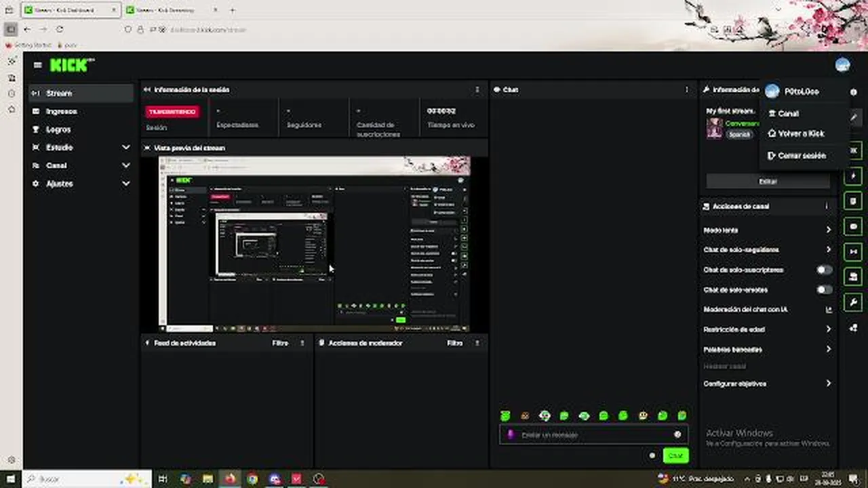This screenshot has width=868, height=488.
Task: Open the Windows Start menu
Action: 10,479
